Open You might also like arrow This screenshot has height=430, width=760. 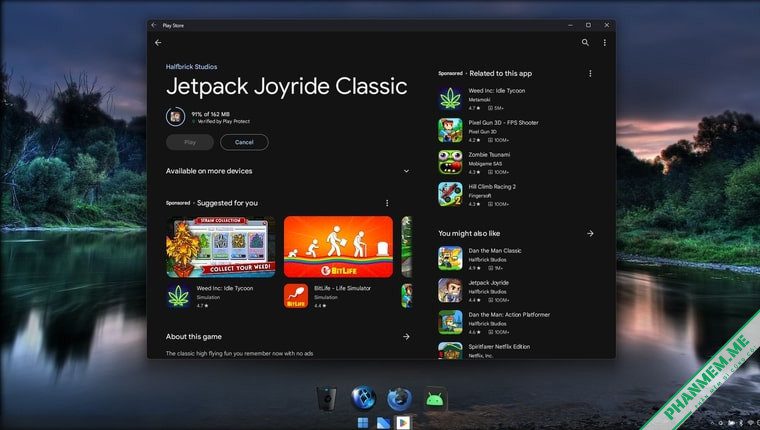click(x=590, y=233)
